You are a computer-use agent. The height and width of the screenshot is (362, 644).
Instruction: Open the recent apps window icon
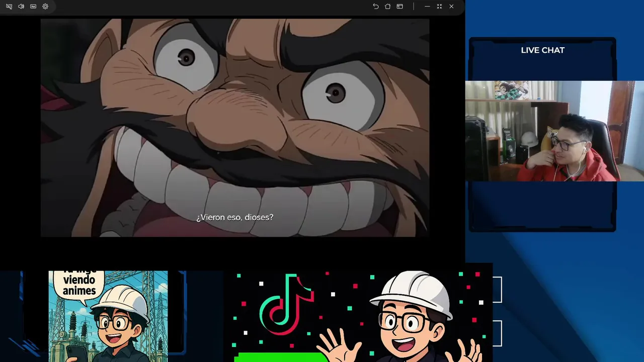point(399,7)
